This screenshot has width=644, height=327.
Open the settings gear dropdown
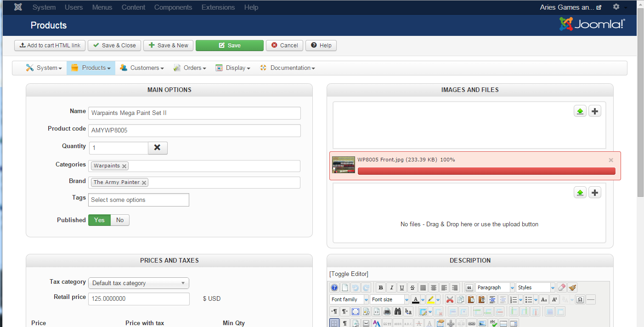pyautogui.click(x=619, y=7)
